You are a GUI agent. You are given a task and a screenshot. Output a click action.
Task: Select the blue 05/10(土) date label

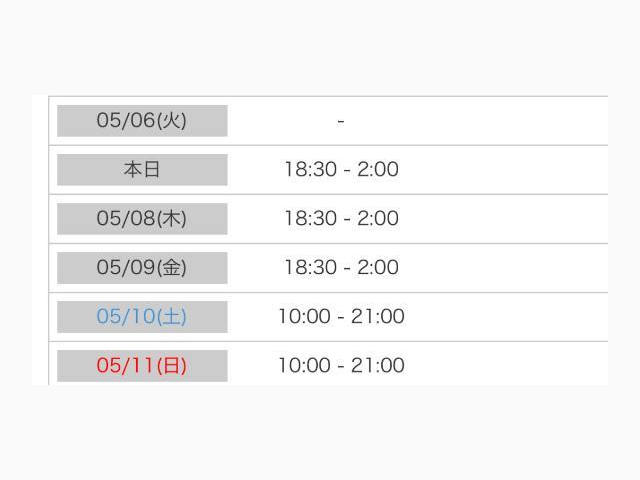[142, 317]
